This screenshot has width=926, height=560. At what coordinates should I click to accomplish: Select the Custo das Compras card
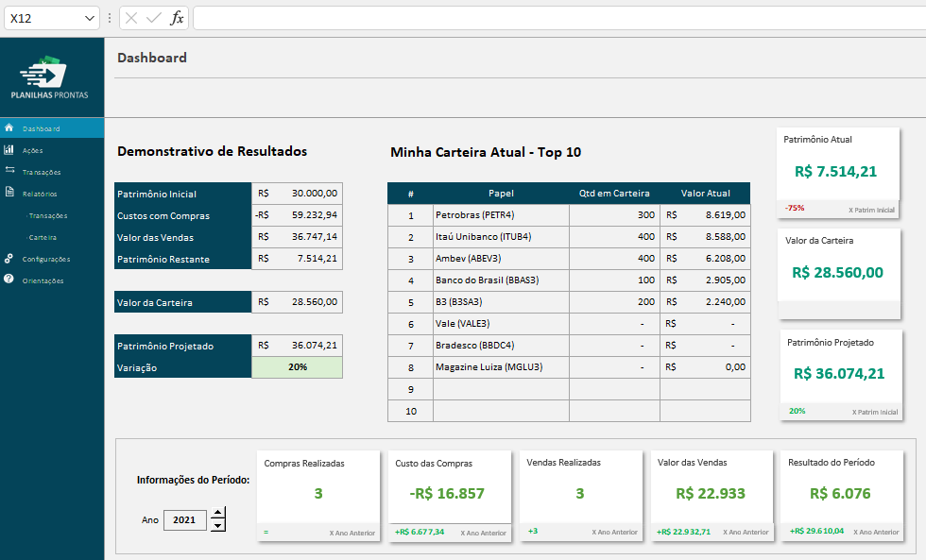pyautogui.click(x=450, y=495)
